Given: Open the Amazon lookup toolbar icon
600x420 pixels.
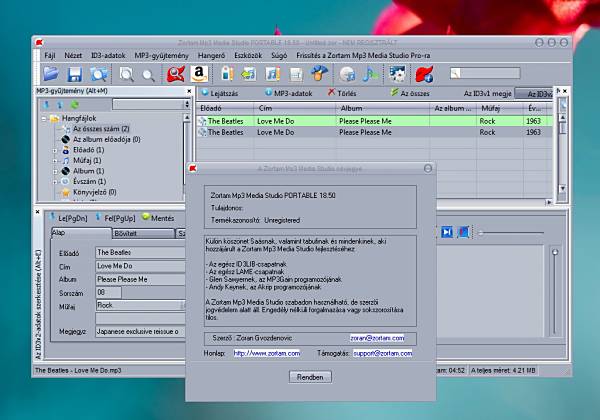Looking at the screenshot, I should pos(199,73).
